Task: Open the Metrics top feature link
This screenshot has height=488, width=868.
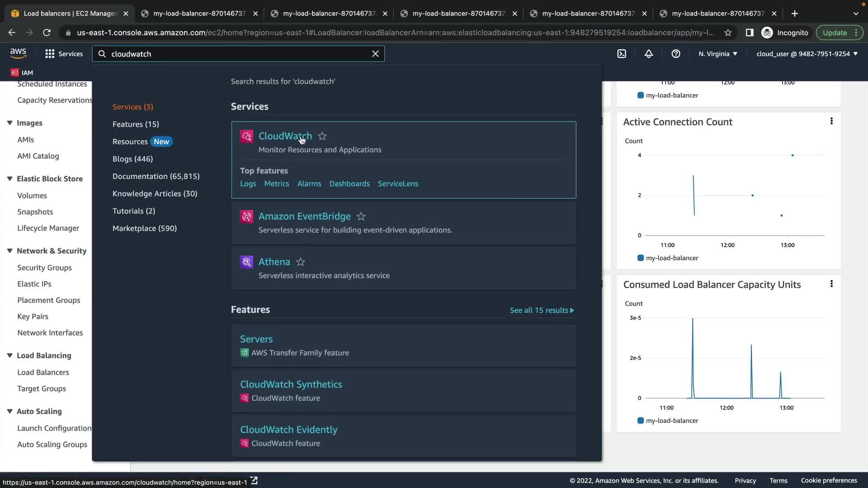Action: (x=276, y=183)
